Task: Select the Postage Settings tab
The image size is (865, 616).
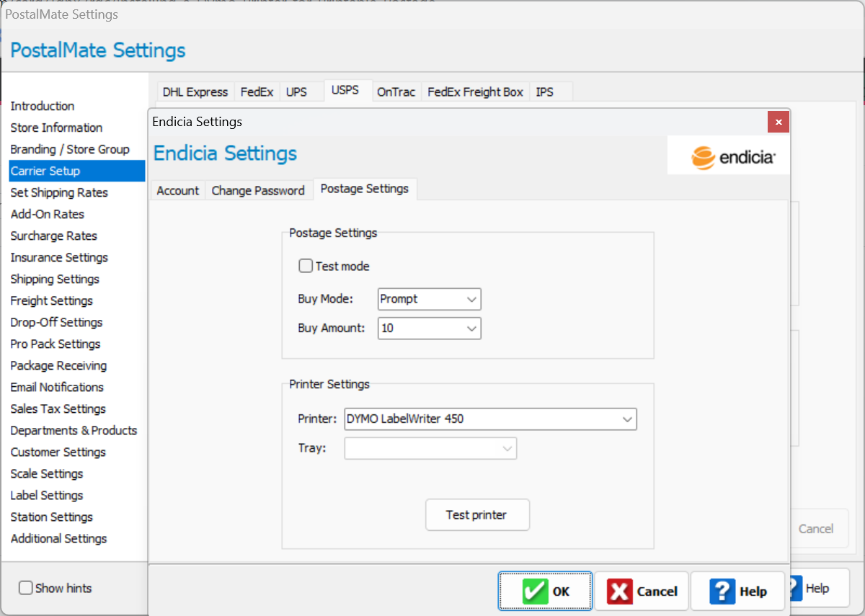Action: pos(365,189)
